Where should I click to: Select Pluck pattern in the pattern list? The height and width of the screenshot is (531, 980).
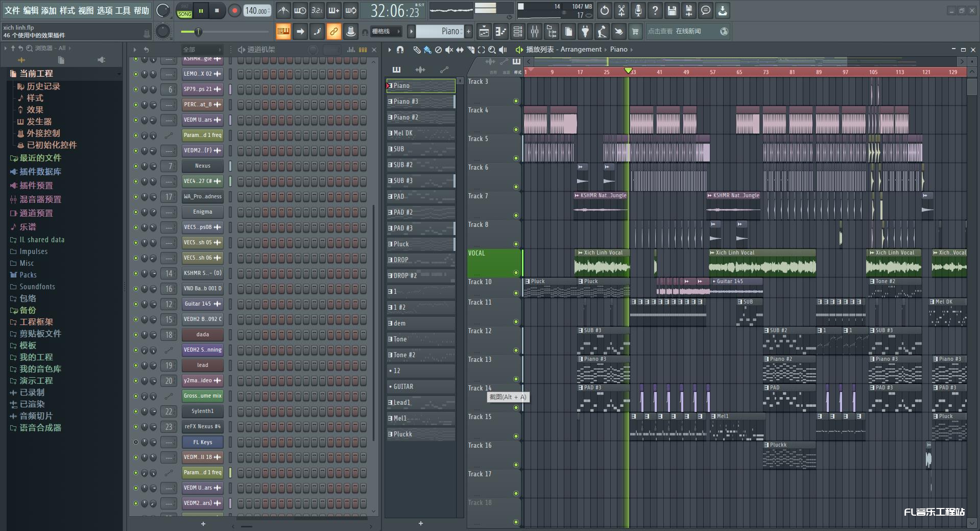(421, 244)
